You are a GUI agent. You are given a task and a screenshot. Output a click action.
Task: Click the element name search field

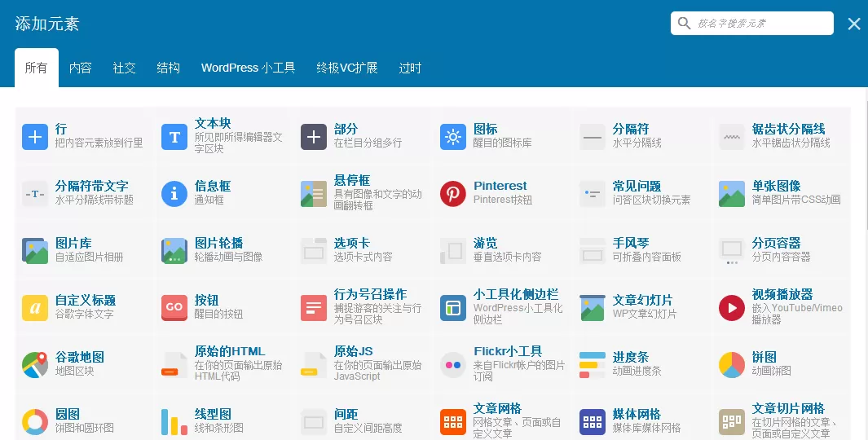(x=760, y=24)
